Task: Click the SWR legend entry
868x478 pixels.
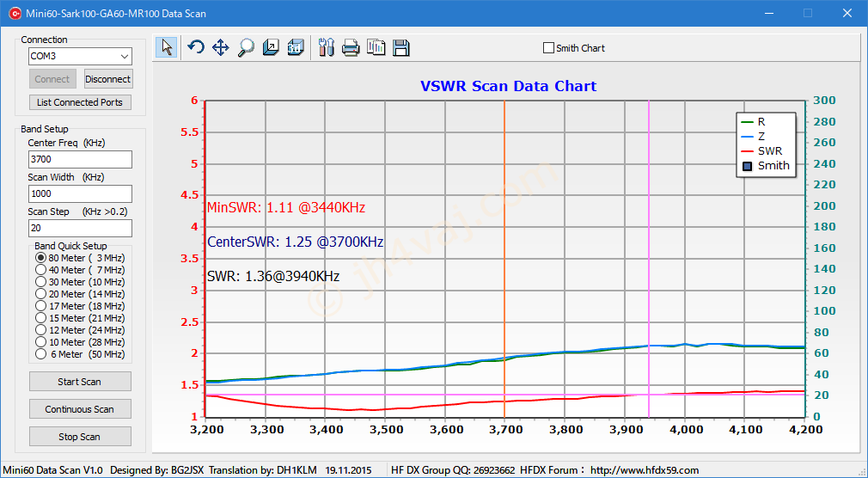Action: [761, 150]
